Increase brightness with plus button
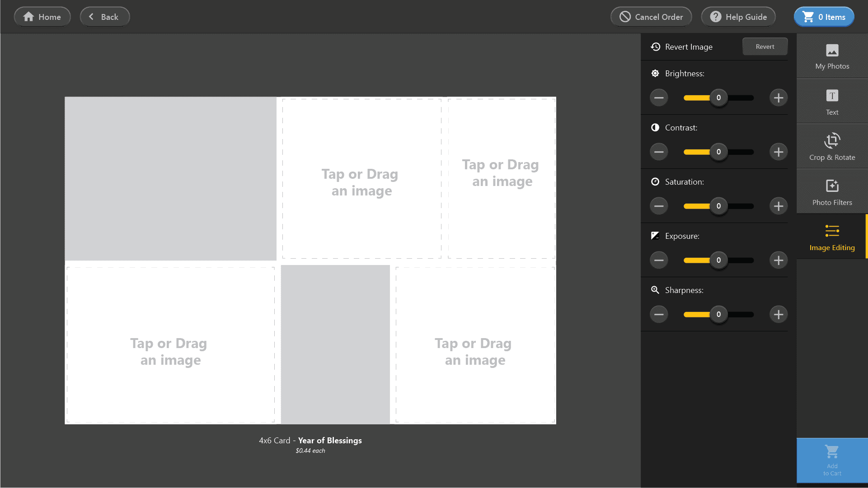Viewport: 868px width, 488px height. (778, 98)
